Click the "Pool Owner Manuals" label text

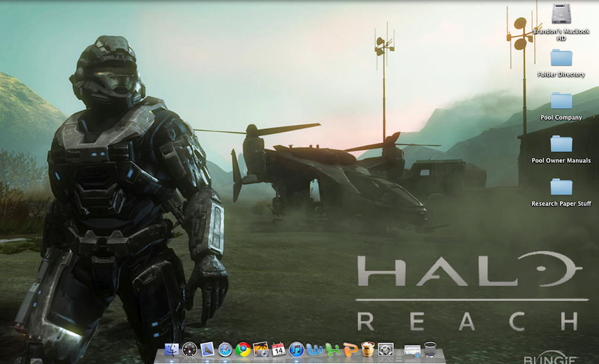click(561, 161)
